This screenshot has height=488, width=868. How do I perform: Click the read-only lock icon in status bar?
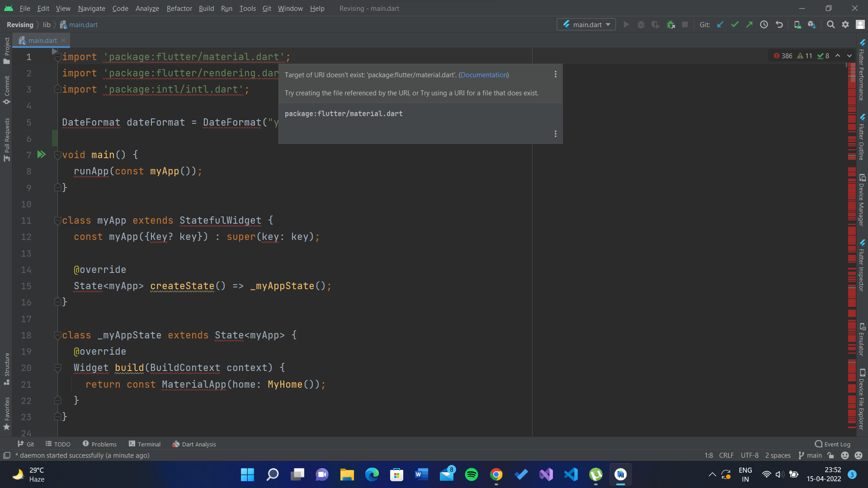point(830,455)
